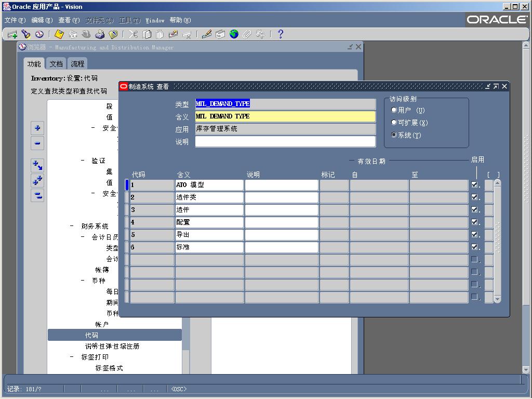Select the 系统 (Y) access level radio
The width and height of the screenshot is (532, 399).
394,135
